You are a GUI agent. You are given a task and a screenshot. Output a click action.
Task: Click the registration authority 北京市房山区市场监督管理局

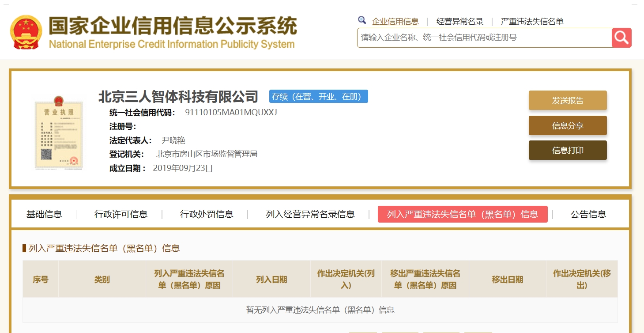click(x=207, y=154)
